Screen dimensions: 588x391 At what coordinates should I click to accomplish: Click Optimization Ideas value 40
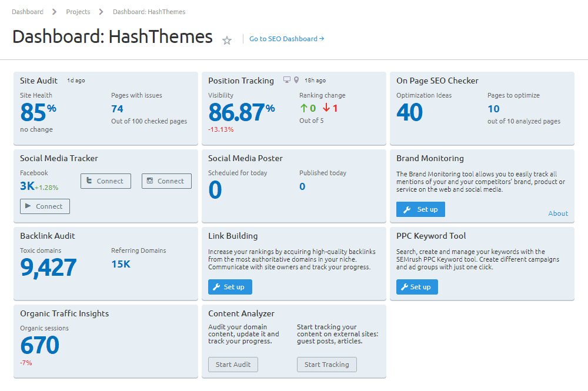(409, 112)
